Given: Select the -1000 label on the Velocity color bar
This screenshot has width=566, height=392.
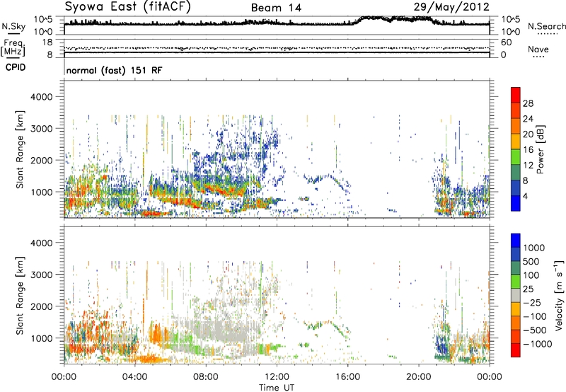Looking at the screenshot, I should click(537, 344).
